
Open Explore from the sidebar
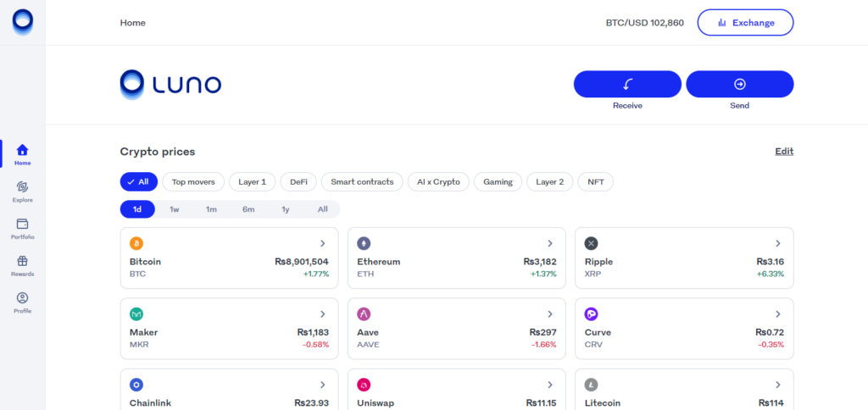tap(23, 191)
